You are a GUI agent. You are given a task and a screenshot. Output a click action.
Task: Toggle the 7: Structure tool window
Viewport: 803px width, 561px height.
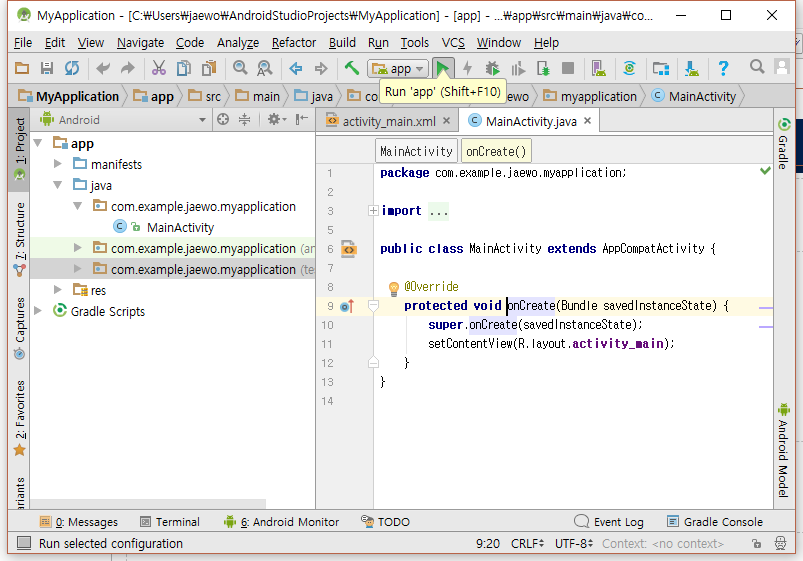point(19,240)
